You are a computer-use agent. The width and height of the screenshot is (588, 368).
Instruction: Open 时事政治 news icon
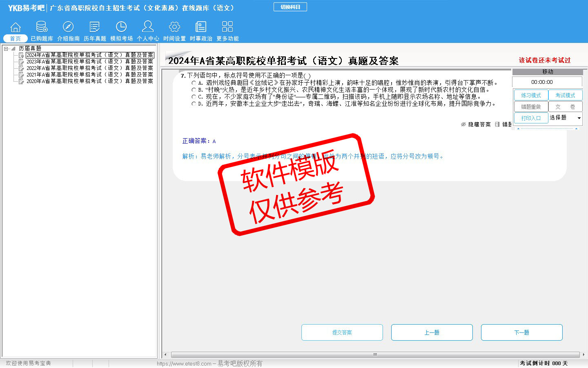[x=201, y=27]
